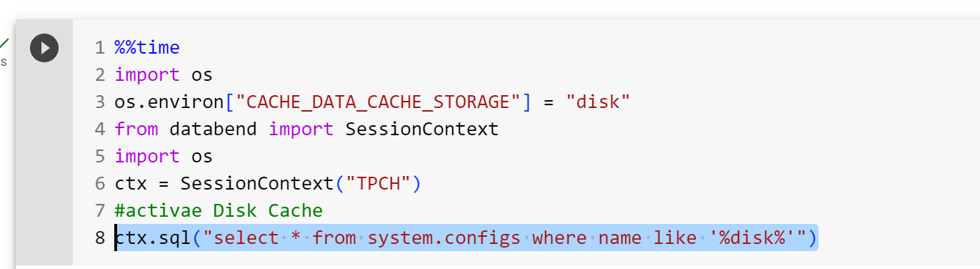Click the %%time magic command on line 1
This screenshot has height=269, width=980.
(147, 48)
